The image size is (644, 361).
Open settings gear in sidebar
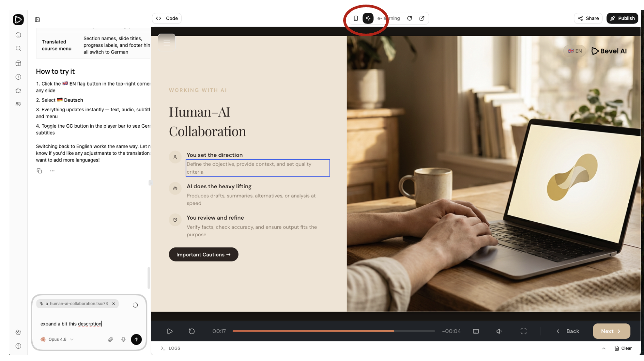(18, 332)
